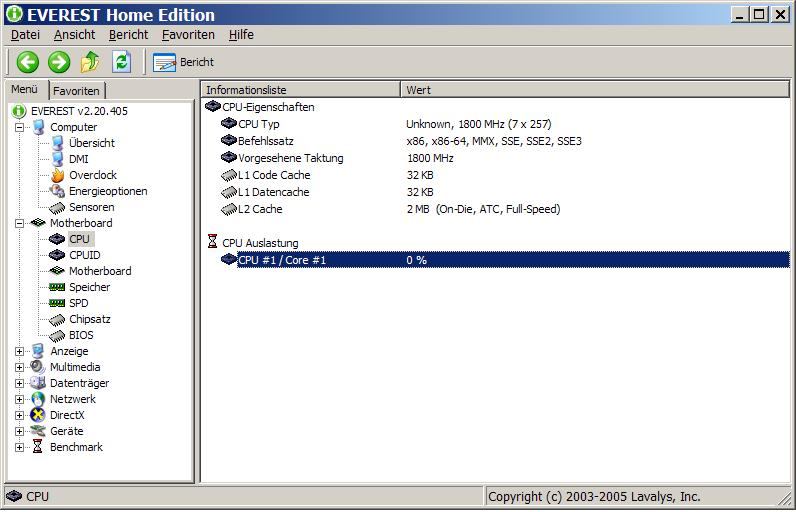The width and height of the screenshot is (796, 512).
Task: Expand the DirectX tree node
Action: (19, 415)
